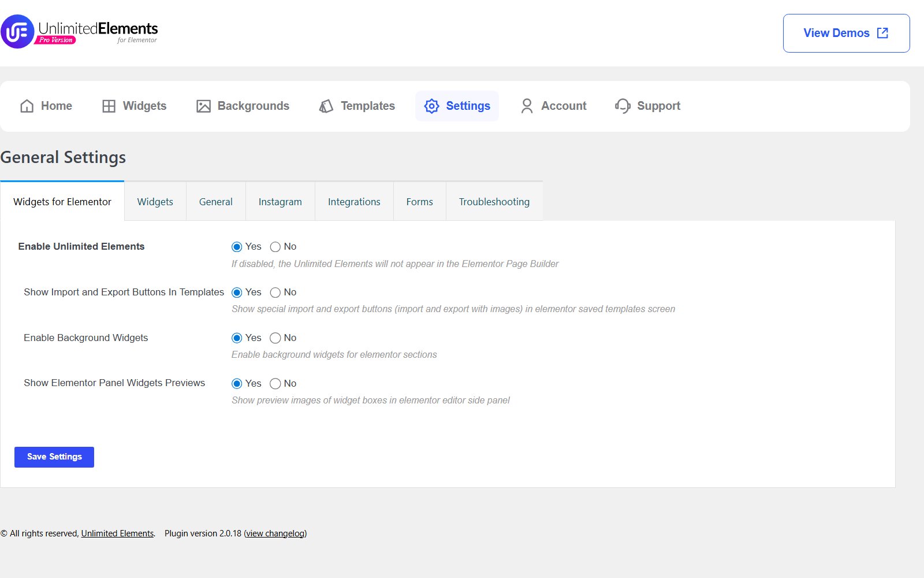Select Yes for Elementor Panel Widgets Previews

pos(237,384)
